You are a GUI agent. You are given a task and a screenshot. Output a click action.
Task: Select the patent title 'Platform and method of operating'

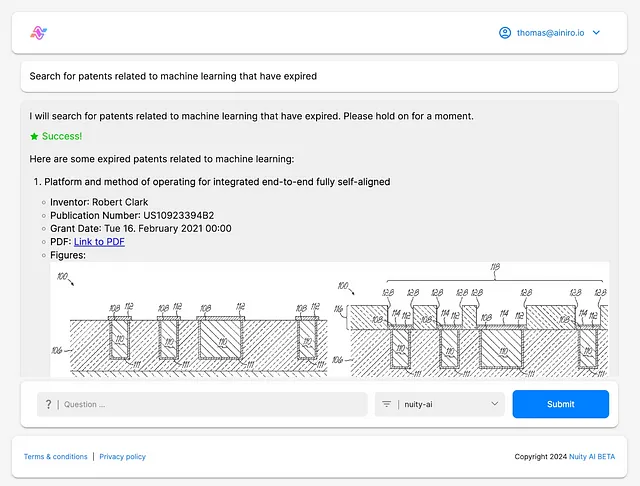[217, 182]
